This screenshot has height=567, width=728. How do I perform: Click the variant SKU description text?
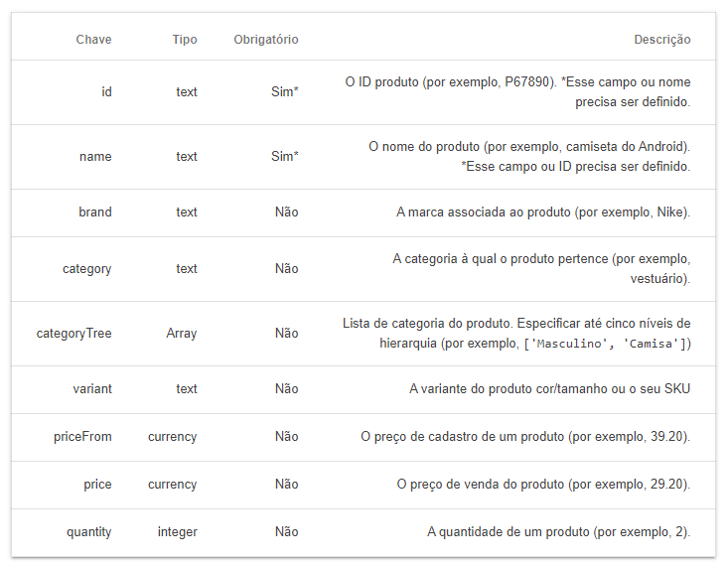pos(549,389)
